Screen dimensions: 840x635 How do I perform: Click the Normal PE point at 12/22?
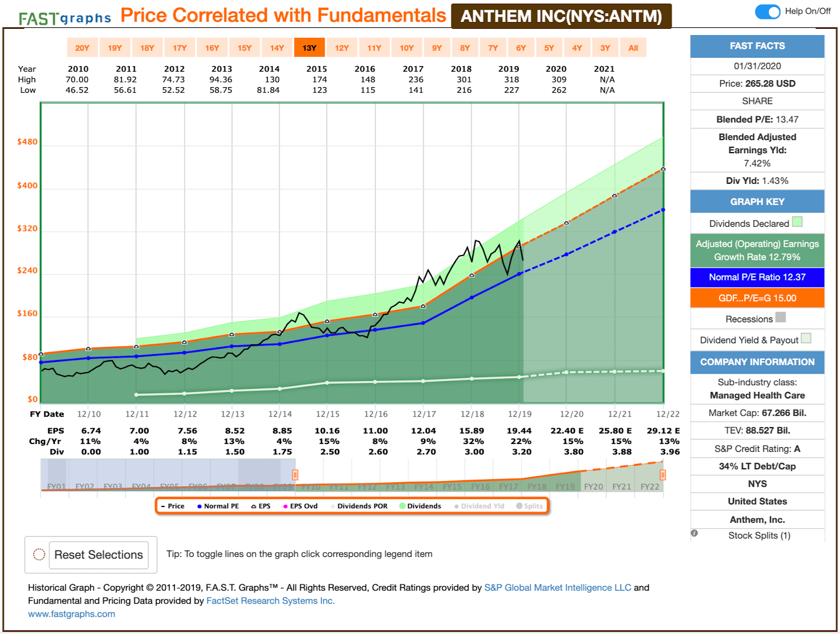663,210
